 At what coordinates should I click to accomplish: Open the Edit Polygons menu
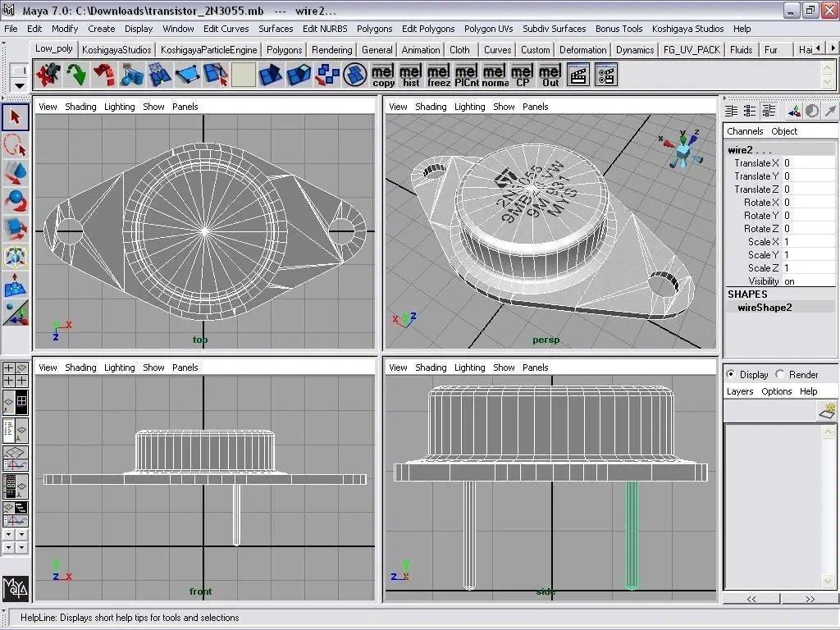[428, 29]
